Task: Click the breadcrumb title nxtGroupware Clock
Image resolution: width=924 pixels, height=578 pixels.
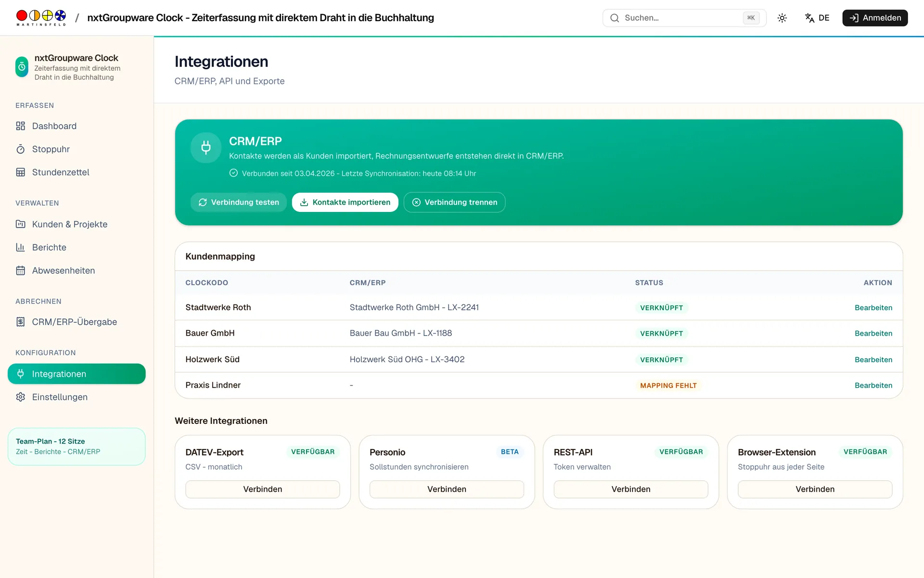Action: click(260, 18)
